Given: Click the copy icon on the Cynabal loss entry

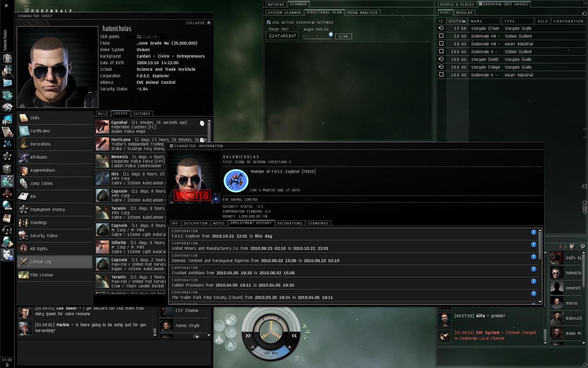Looking at the screenshot, I should (202, 123).
